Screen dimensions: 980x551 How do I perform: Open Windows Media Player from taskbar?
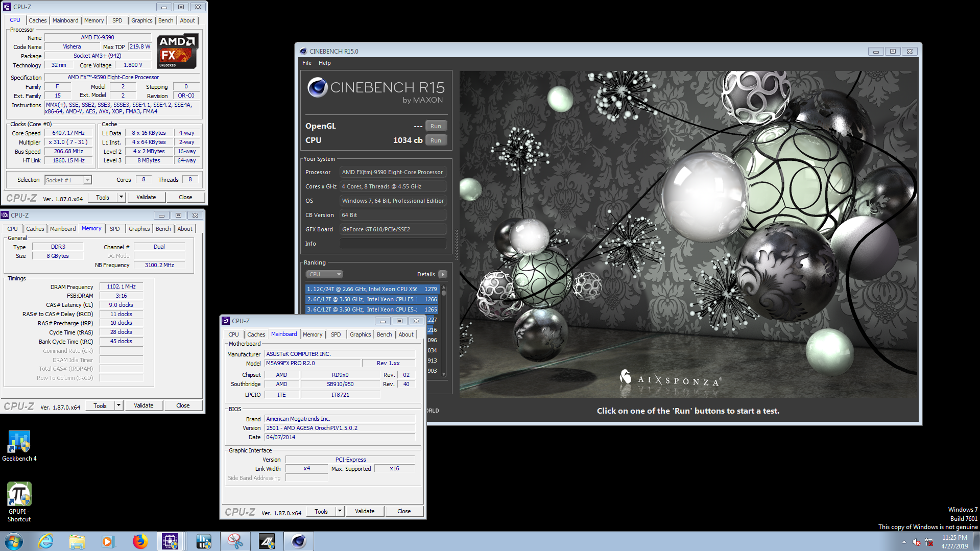coord(108,541)
